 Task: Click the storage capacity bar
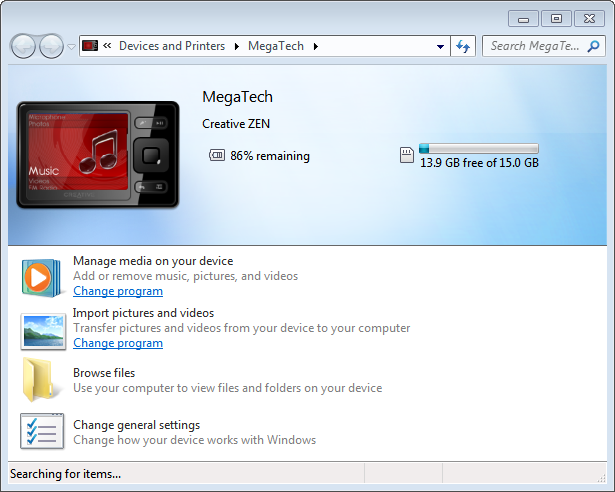coord(479,148)
